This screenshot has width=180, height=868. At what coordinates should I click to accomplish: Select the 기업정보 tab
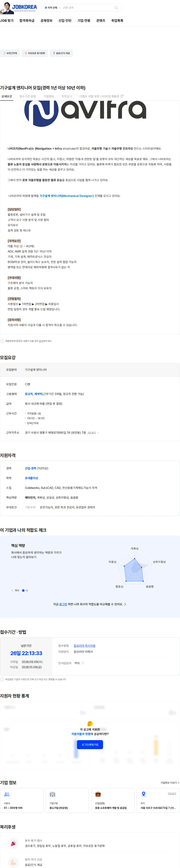[x=48, y=96]
